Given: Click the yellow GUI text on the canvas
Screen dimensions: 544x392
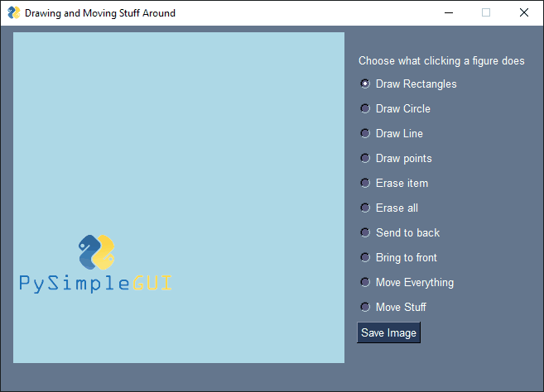Looking at the screenshot, I should point(152,284).
